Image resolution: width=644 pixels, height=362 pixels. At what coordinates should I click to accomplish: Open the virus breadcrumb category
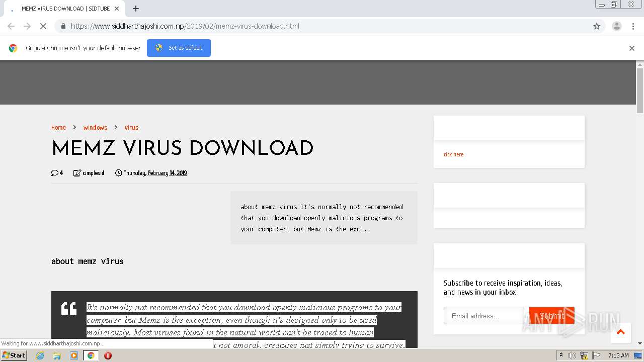point(131,128)
